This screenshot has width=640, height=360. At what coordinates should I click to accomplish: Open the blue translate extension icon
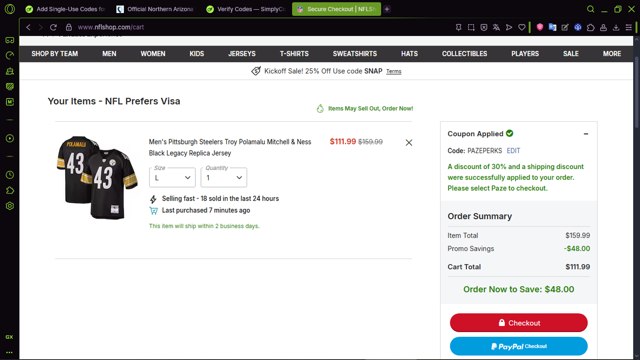(x=552, y=27)
